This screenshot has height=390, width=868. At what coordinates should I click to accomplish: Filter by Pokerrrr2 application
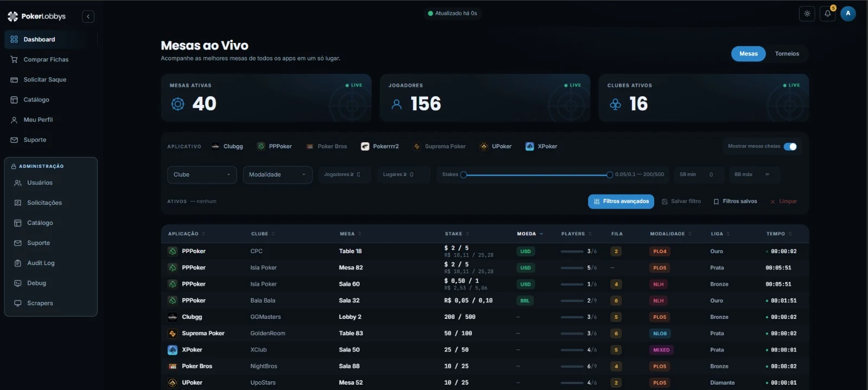[380, 146]
